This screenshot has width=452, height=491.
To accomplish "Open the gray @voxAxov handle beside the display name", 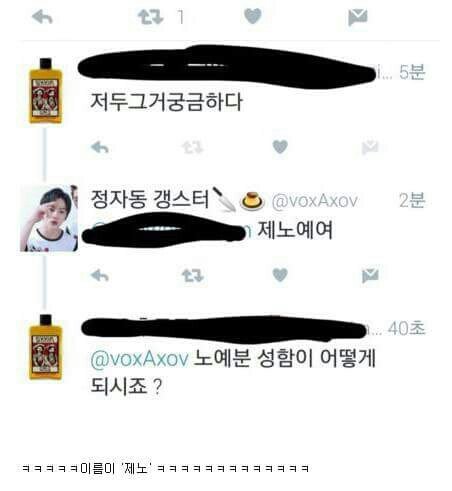I will coord(314,201).
